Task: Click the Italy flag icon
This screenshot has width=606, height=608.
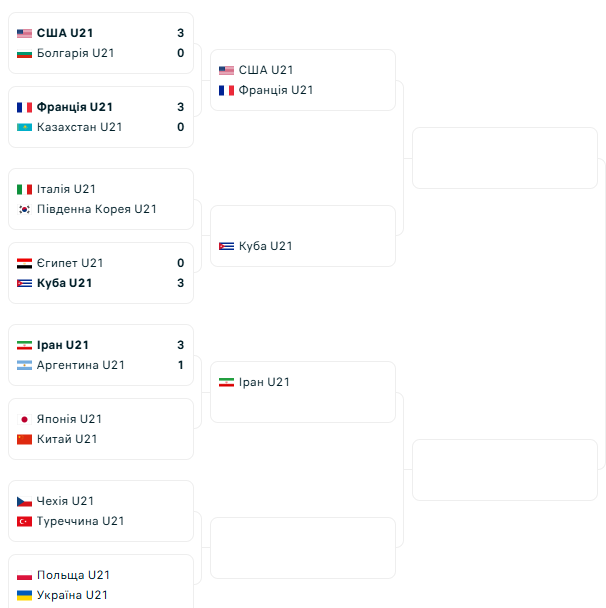Action: tap(24, 189)
